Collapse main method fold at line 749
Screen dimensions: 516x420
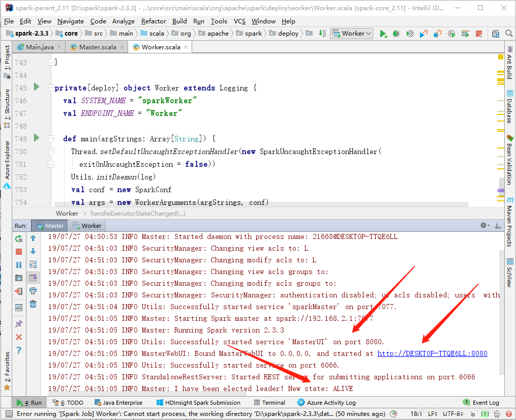(x=51, y=139)
